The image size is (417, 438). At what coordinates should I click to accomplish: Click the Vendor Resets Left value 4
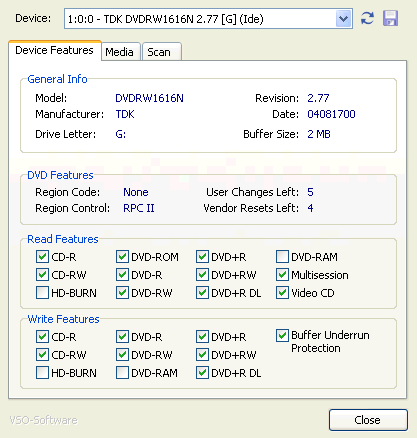click(310, 208)
